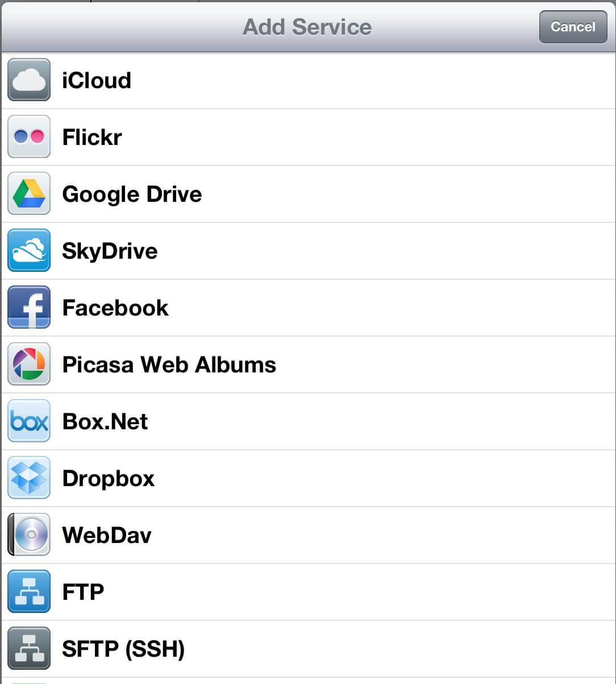Screen dimensions: 616x684
Task: Tap the iCloud cloud icon
Action: point(29,80)
